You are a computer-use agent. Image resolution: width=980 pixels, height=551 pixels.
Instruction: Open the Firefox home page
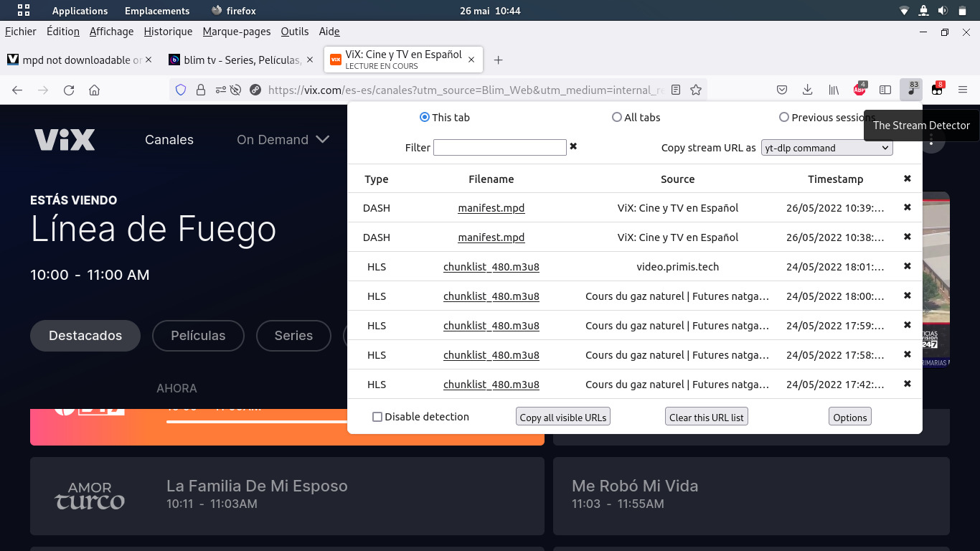tap(94, 90)
